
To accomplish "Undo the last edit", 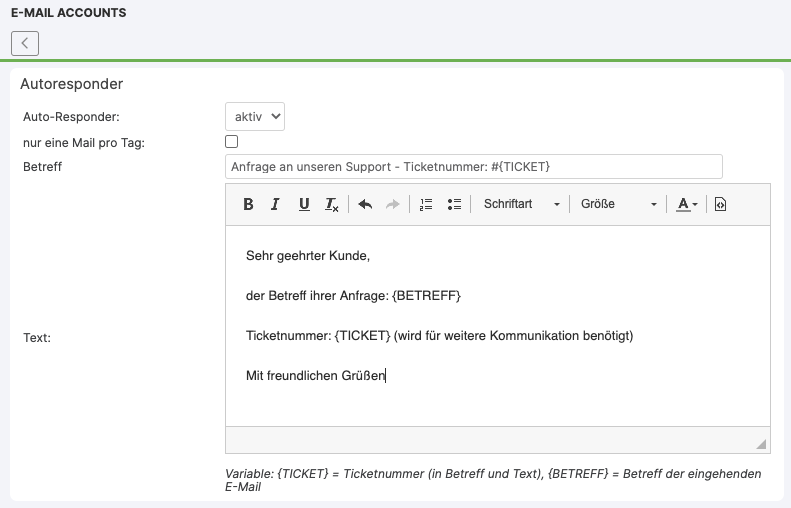I will [365, 204].
